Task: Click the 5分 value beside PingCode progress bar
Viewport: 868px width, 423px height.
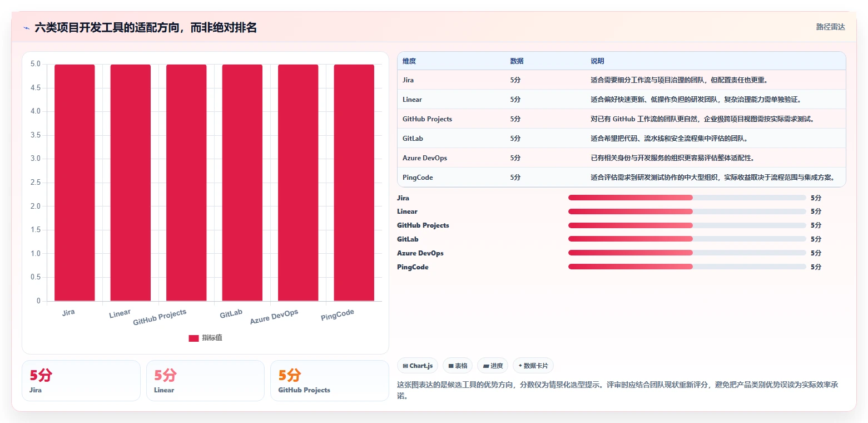Action: tap(816, 267)
